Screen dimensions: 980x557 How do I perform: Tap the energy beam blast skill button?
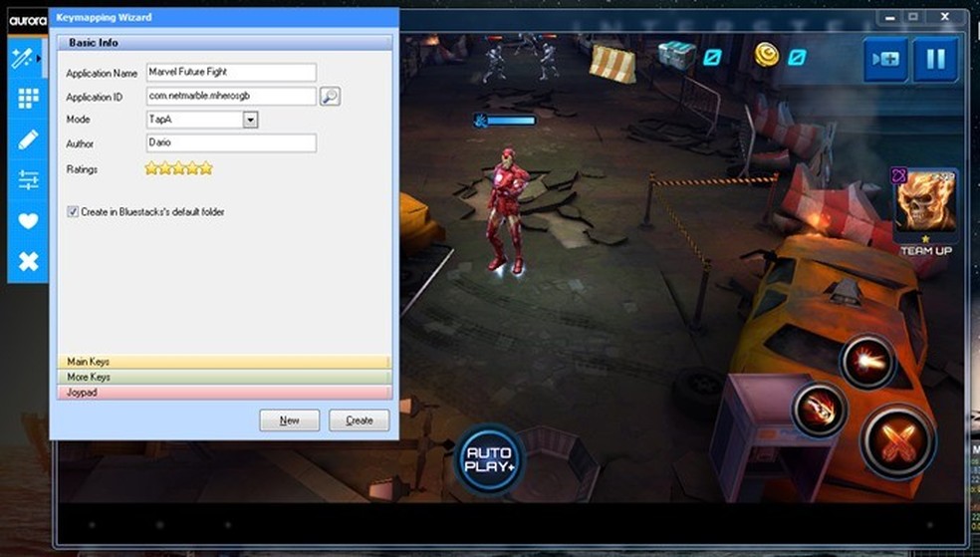tap(867, 362)
